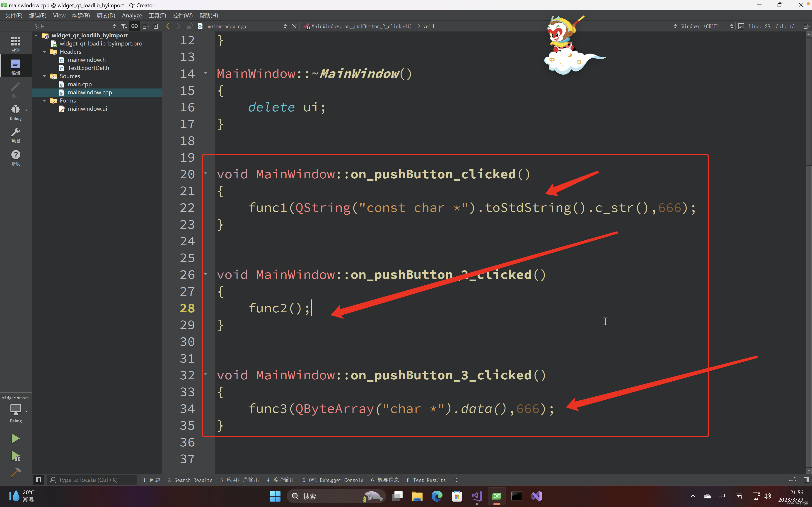This screenshot has width=812, height=507.
Task: Toggle synchronize with editor link icon
Action: [134, 26]
